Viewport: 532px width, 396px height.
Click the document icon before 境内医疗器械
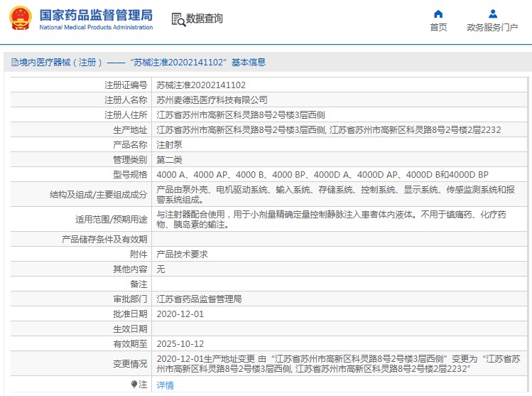point(14,63)
